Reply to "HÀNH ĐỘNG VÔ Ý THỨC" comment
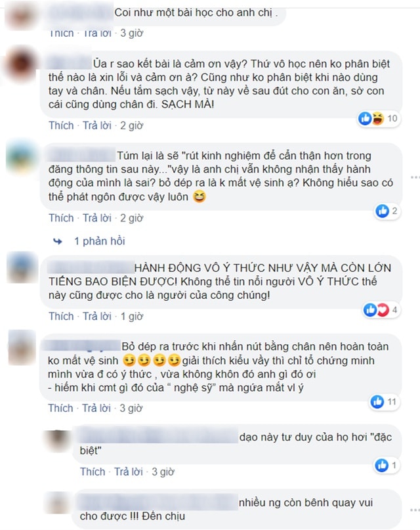420x530 pixels. click(97, 316)
